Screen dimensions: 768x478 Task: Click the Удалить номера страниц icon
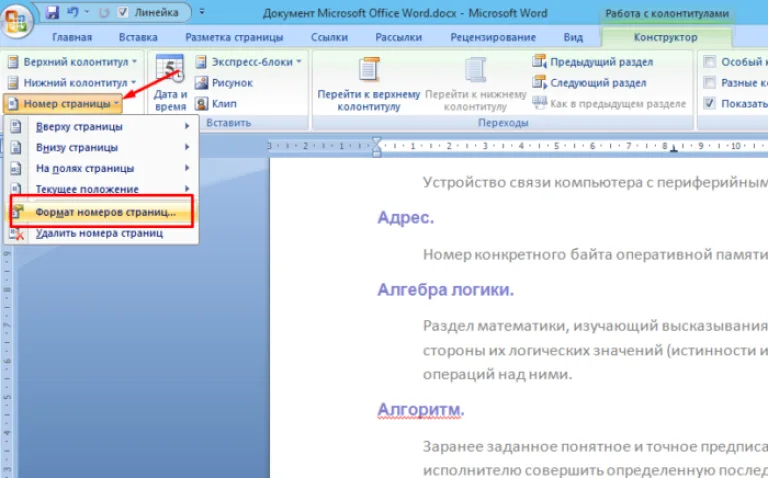17,234
